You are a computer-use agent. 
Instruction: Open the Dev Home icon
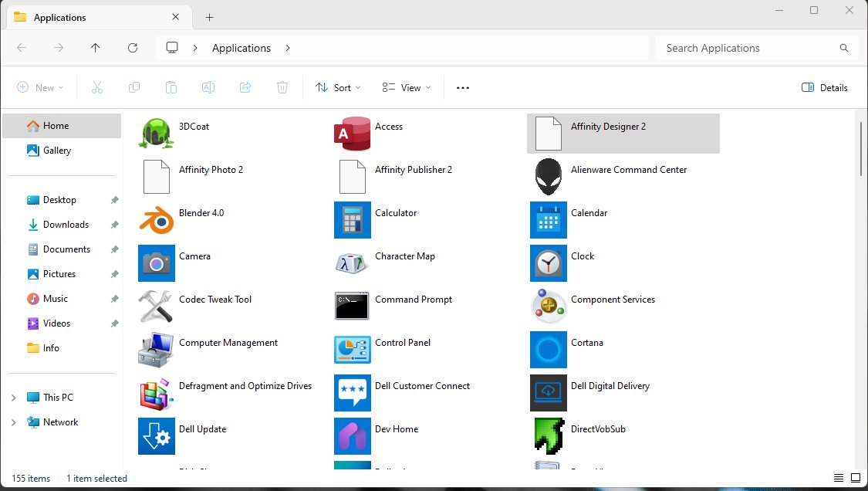[x=352, y=435]
